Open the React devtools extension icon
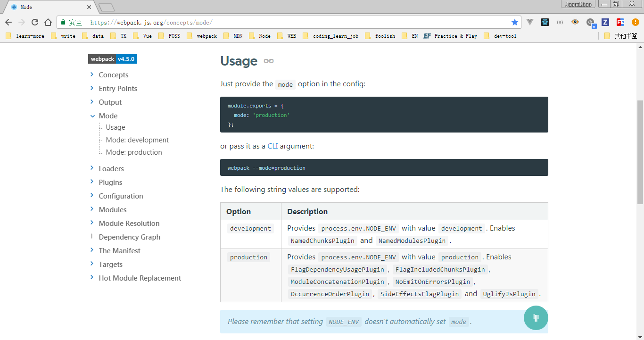The image size is (644, 340). 545,22
